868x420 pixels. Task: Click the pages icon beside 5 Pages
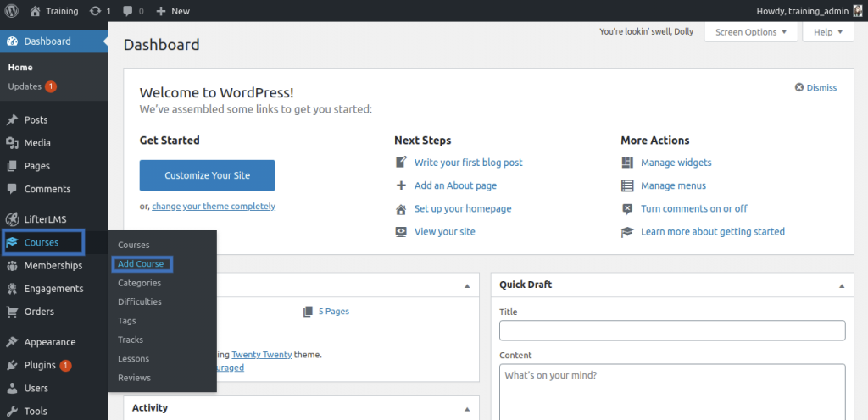pos(309,312)
